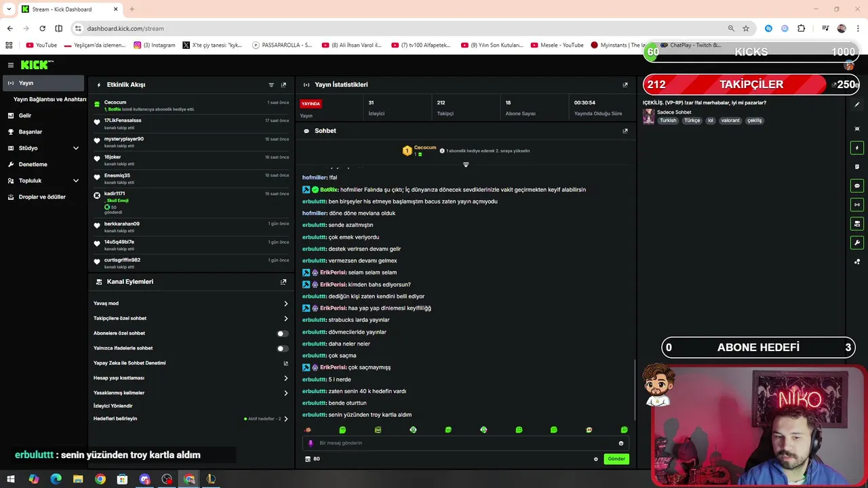Open the edit stream info pencil icon
Screen dimensions: 868x488
(x=857, y=104)
